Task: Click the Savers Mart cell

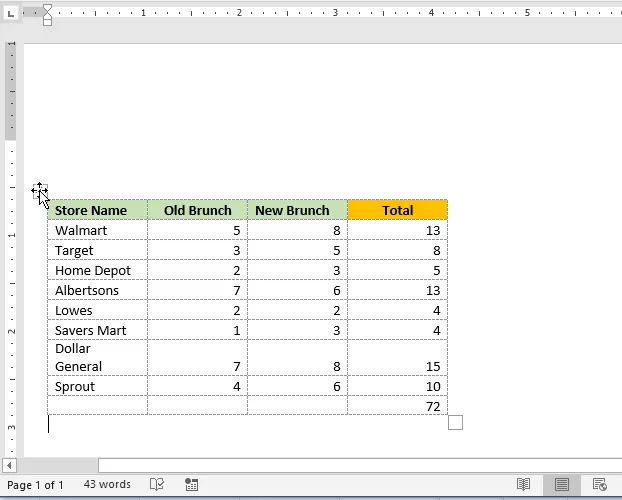Action: point(98,330)
